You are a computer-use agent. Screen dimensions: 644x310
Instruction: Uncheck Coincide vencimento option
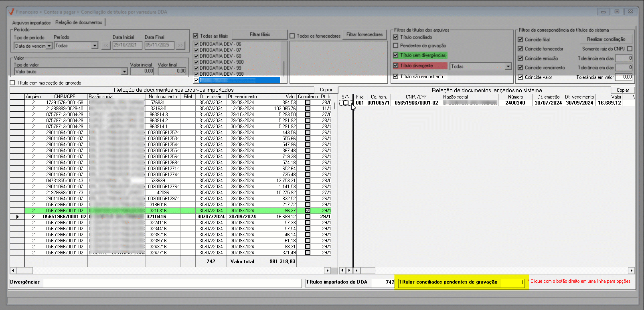coord(520,68)
